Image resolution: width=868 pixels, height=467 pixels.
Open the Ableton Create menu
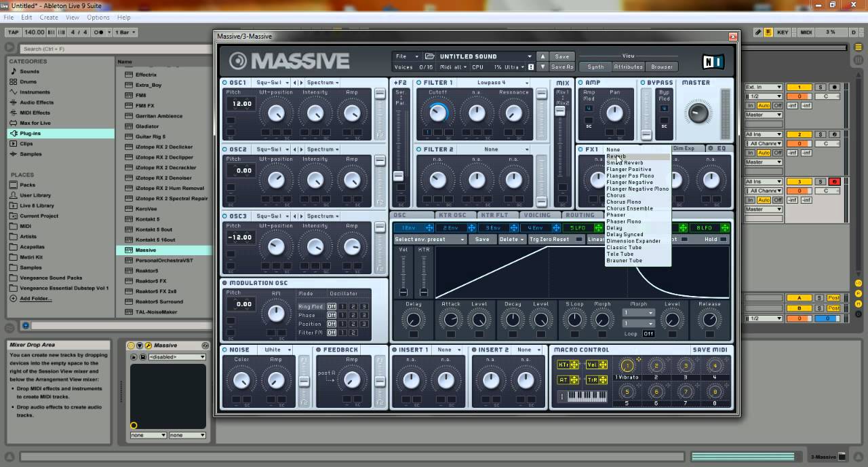click(49, 17)
